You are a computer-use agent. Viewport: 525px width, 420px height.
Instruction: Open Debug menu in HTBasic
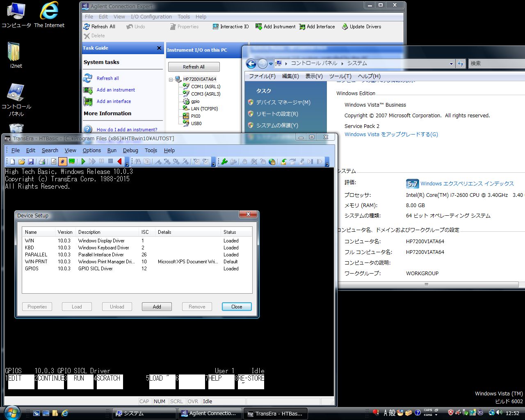pyautogui.click(x=130, y=151)
